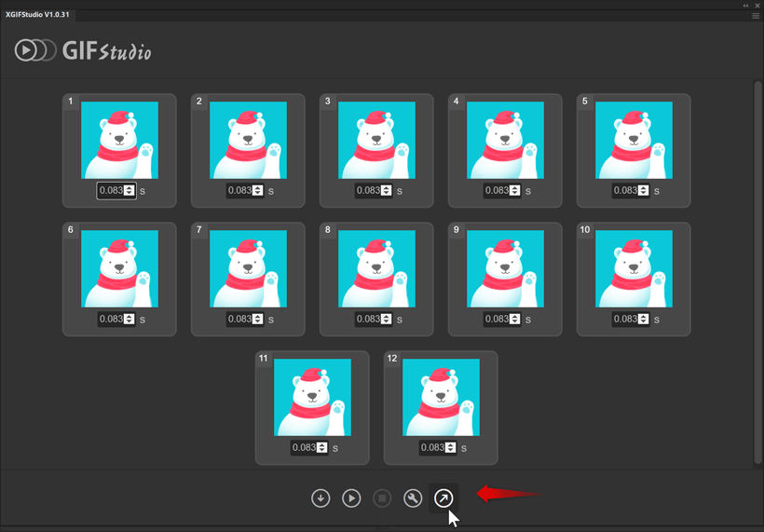Select frame 4 thumbnail

click(x=505, y=141)
